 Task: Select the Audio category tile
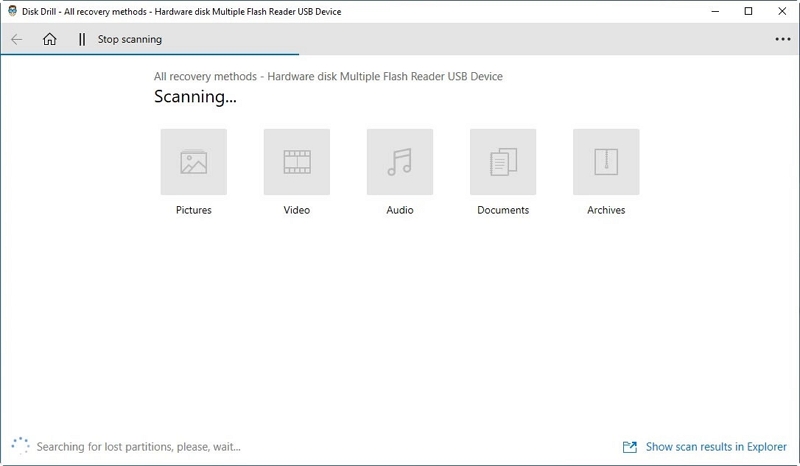click(x=400, y=162)
